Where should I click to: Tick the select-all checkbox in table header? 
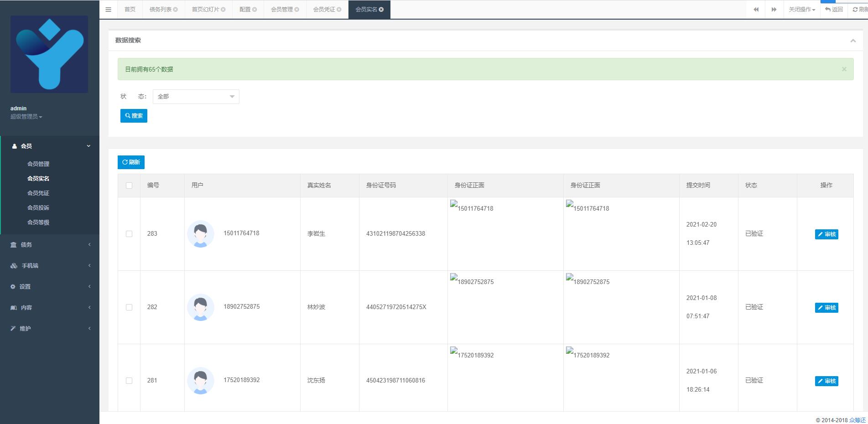pos(129,186)
